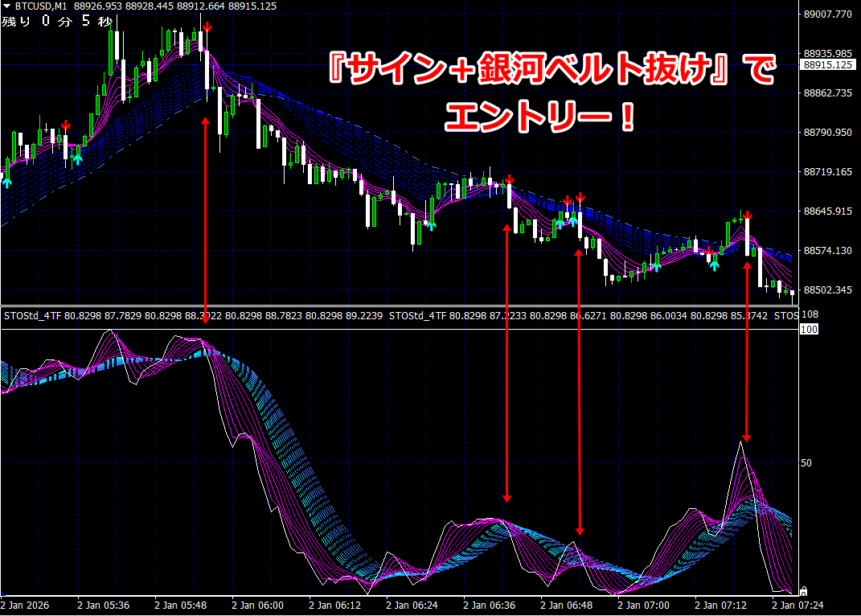
Task: Click the 2 Jan 06:00 time label
Action: [x=257, y=605]
